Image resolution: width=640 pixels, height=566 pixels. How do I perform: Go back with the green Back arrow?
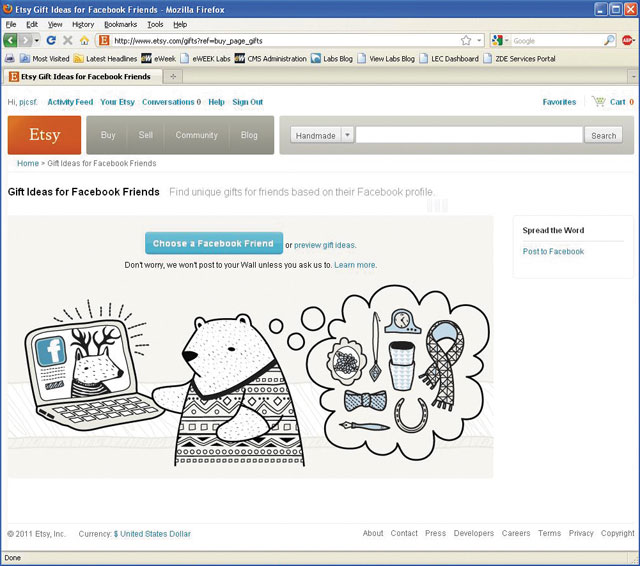[x=10, y=40]
